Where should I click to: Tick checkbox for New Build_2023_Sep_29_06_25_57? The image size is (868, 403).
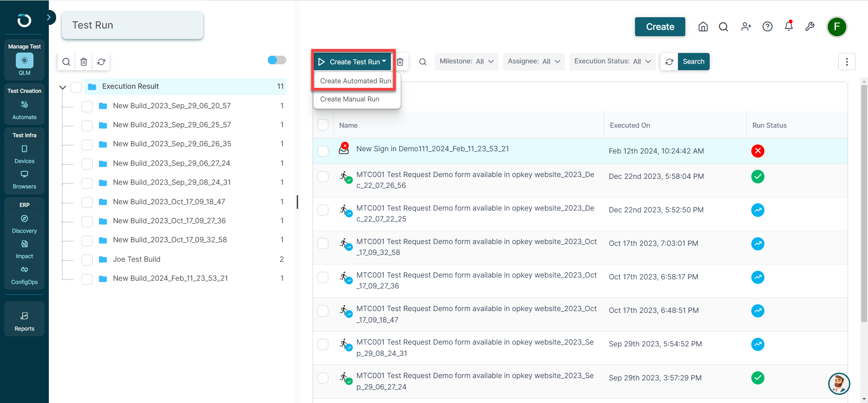(87, 125)
